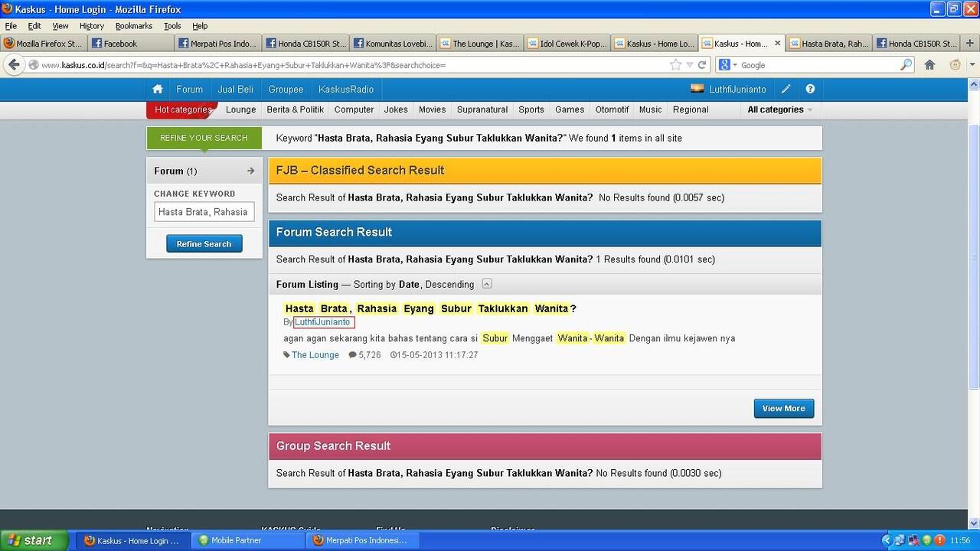
Task: Go back with the Firefox back arrow
Action: tap(14, 65)
